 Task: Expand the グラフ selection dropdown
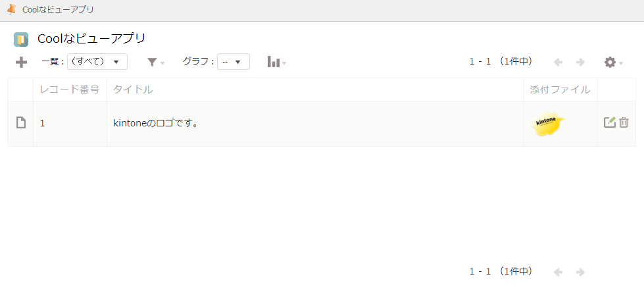click(233, 62)
